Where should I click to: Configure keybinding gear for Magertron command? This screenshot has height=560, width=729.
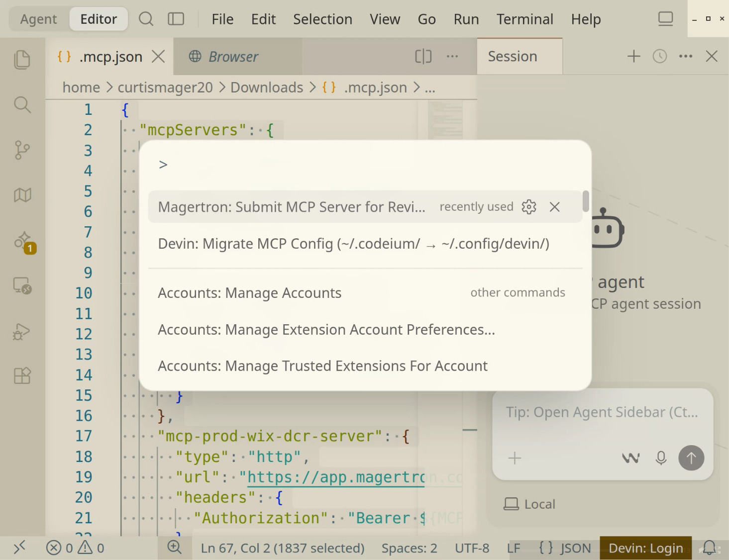[529, 206]
